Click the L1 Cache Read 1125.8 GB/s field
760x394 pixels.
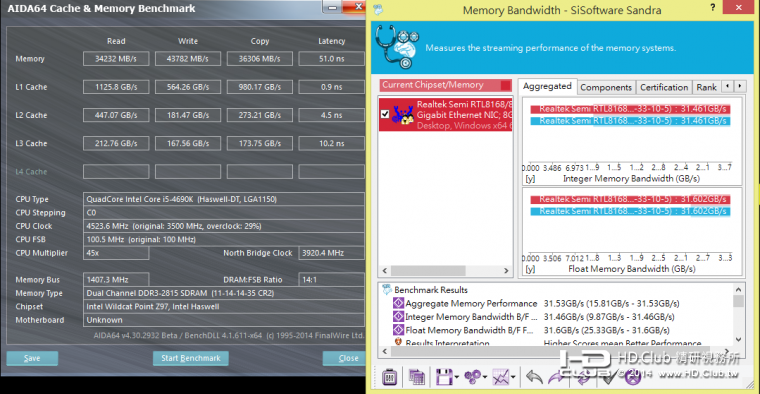click(116, 87)
